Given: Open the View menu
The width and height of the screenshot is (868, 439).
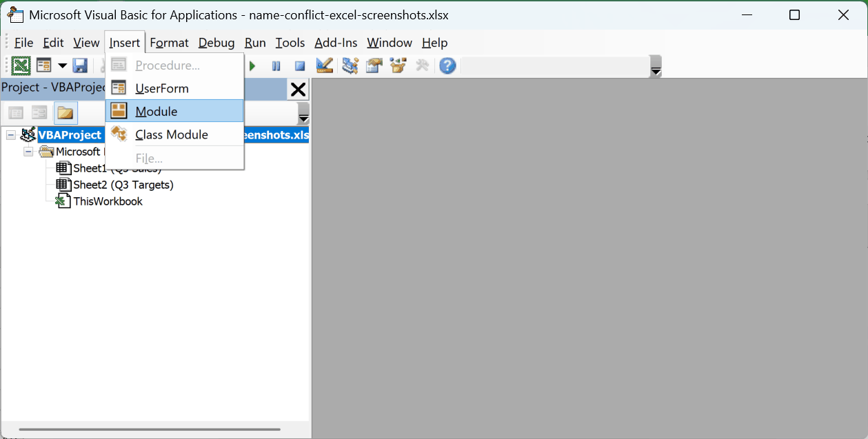Looking at the screenshot, I should [86, 43].
